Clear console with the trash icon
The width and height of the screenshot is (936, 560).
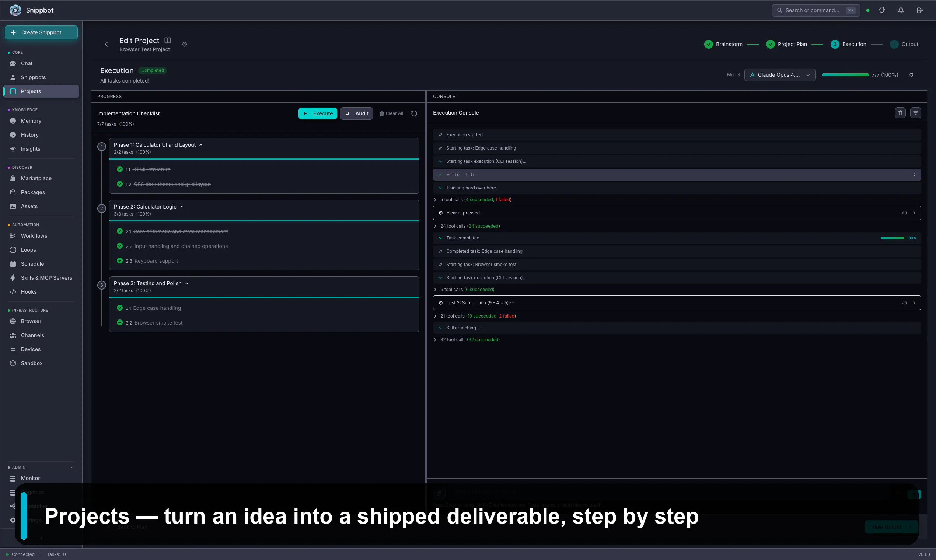[900, 113]
